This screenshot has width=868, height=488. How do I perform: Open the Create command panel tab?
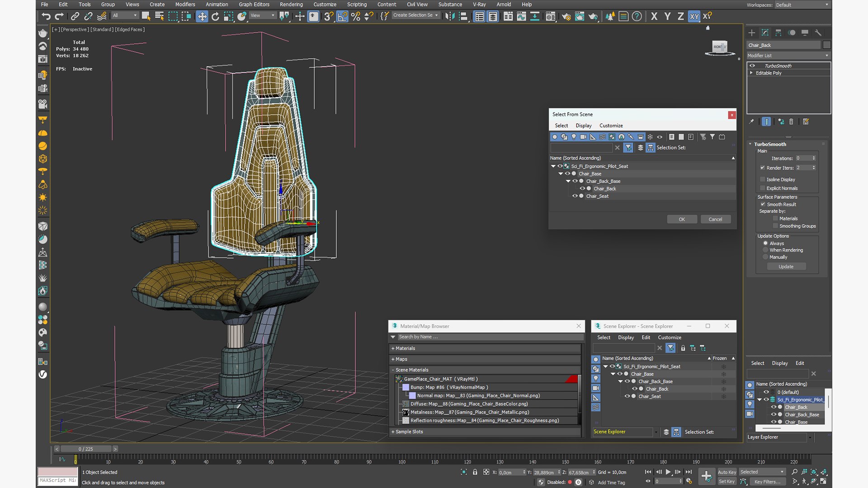point(751,33)
